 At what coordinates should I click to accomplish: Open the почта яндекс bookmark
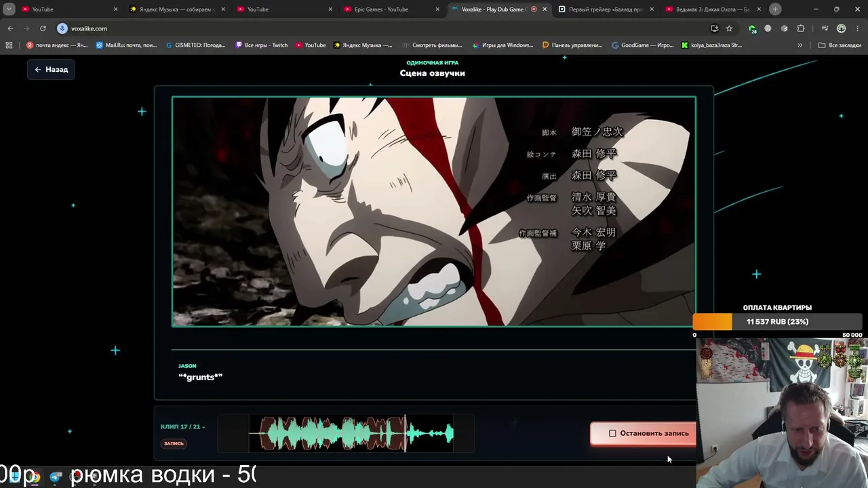coord(57,45)
